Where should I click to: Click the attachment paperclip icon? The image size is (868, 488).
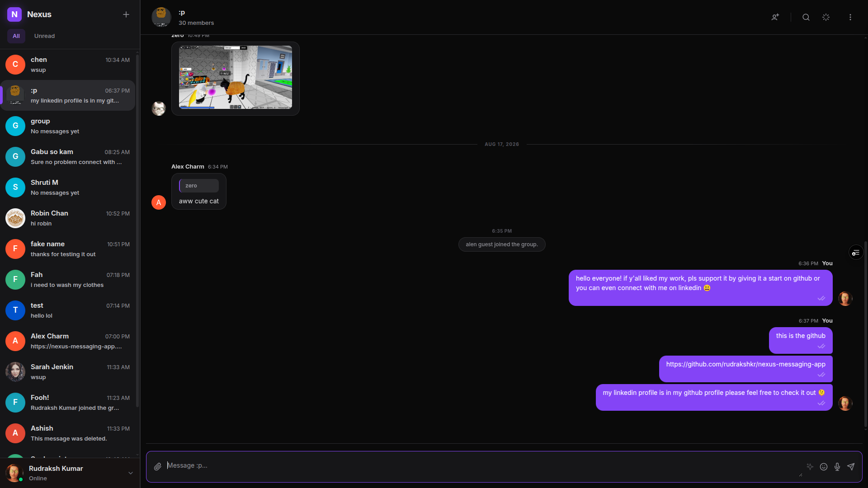point(157,467)
